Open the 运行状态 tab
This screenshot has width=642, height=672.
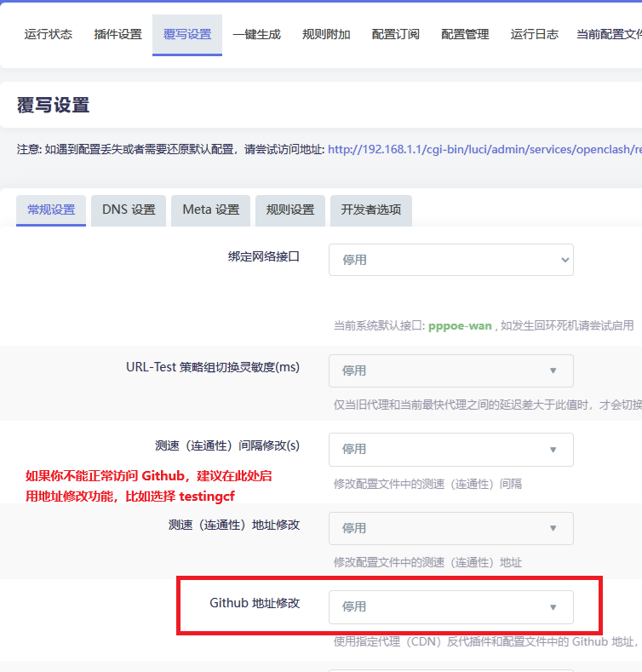(49, 35)
